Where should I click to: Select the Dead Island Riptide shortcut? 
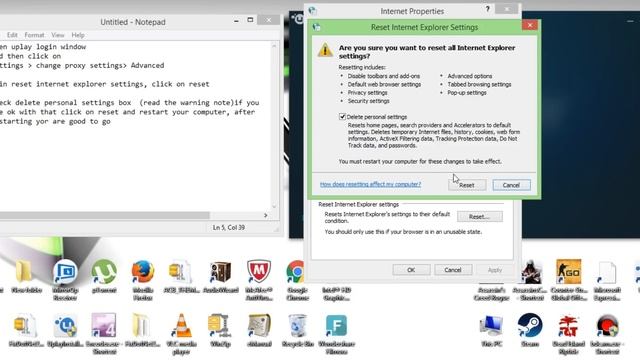pyautogui.click(x=569, y=333)
